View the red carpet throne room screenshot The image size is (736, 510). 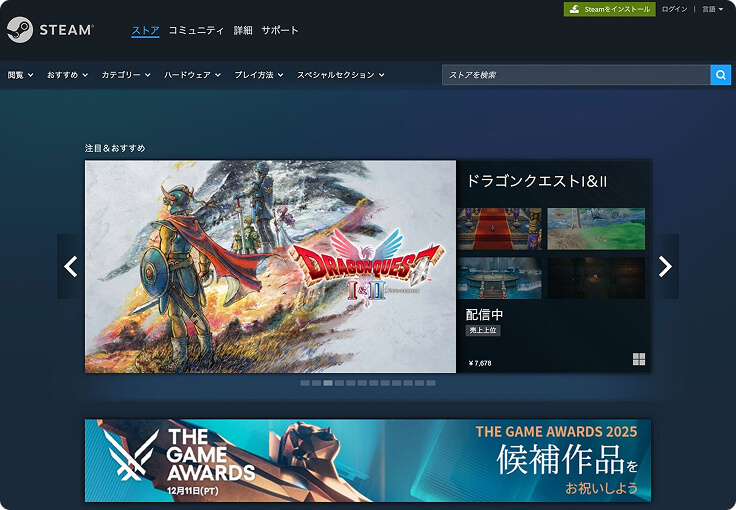pyautogui.click(x=499, y=229)
